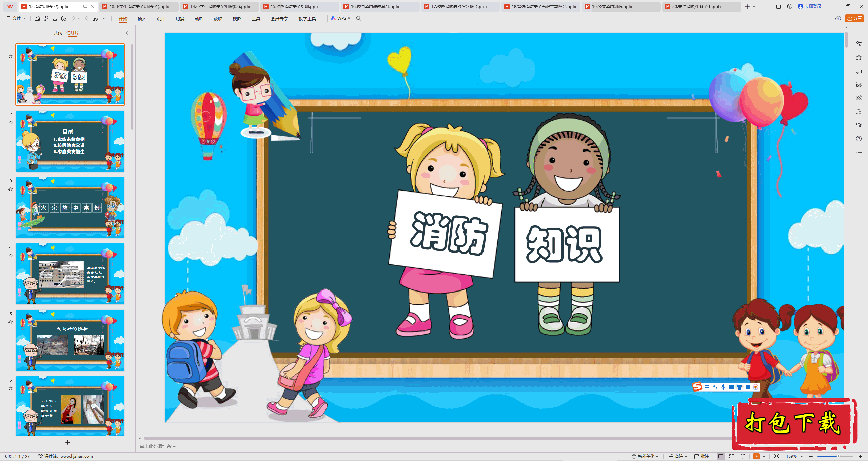868x461 pixels.
Task: Open print preview from quick toolbar
Action: [x=64, y=18]
